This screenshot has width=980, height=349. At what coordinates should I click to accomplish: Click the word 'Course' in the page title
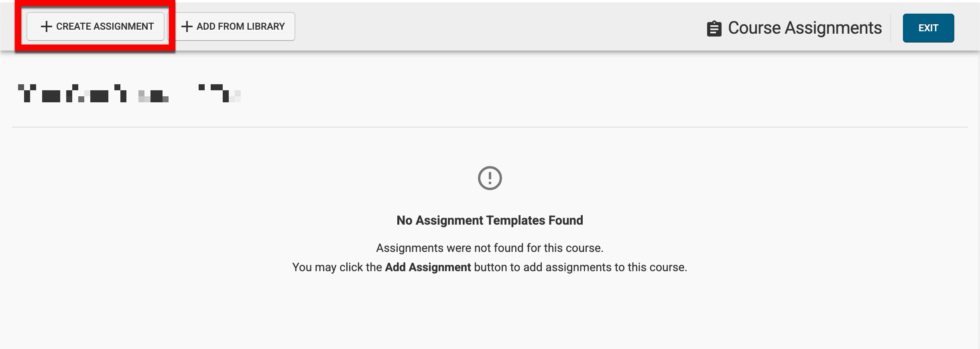coord(754,28)
